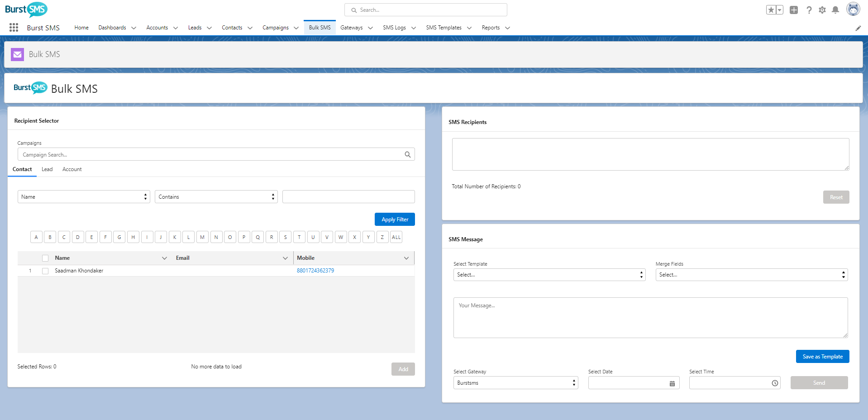Click the clock icon in Select Time

775,383
